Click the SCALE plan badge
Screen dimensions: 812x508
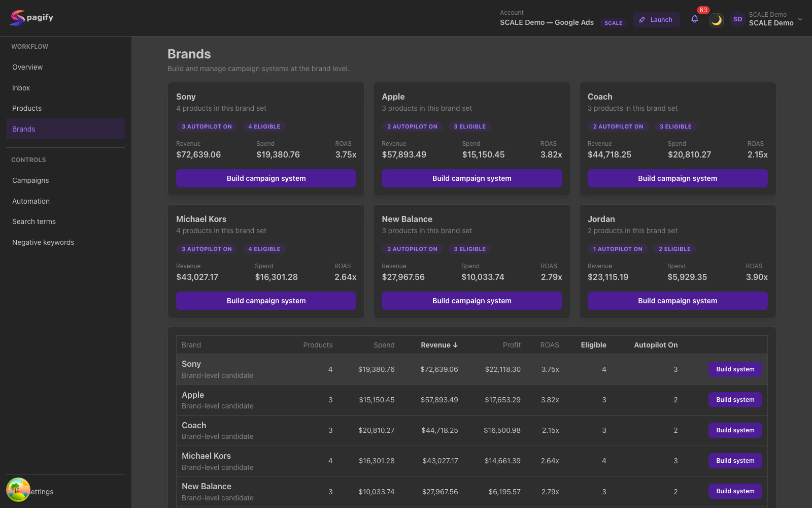click(x=613, y=23)
